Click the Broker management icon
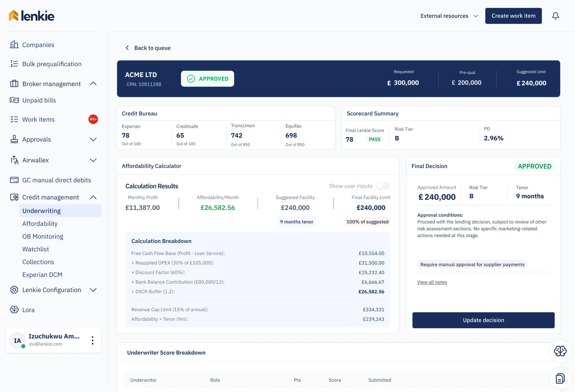 pyautogui.click(x=14, y=84)
